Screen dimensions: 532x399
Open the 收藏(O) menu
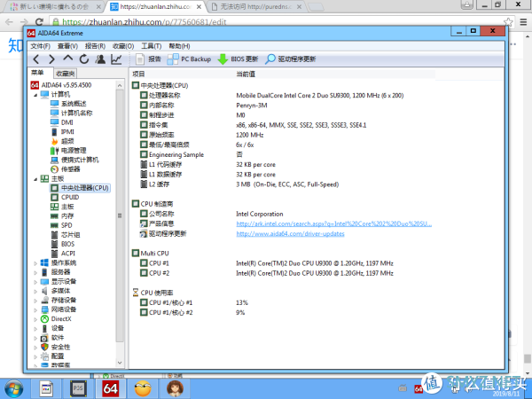point(123,46)
